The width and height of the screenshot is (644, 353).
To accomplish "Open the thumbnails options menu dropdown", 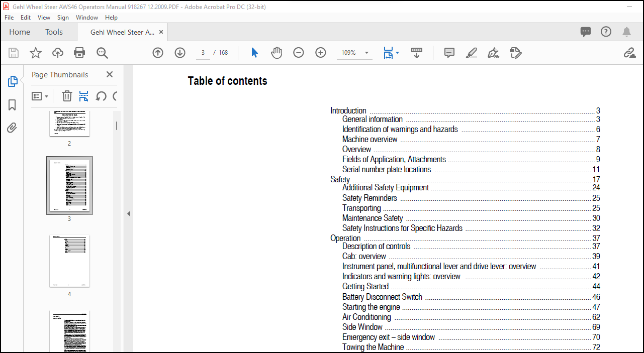I will 40,96.
